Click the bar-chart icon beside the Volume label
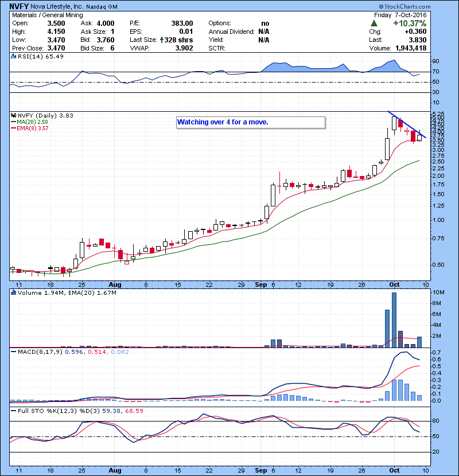 tap(13, 292)
